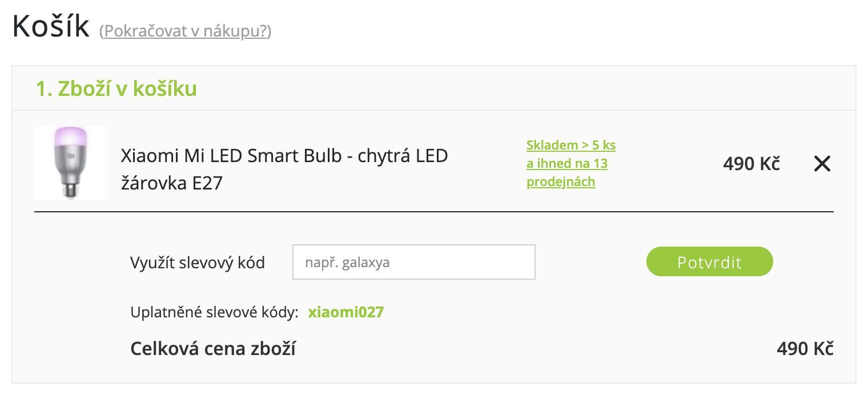The image size is (868, 395).
Task: Click 'a ihned na 13' stock text
Action: [566, 164]
